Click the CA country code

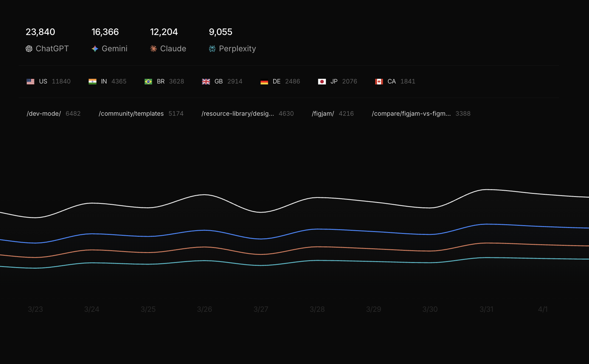[x=392, y=82]
